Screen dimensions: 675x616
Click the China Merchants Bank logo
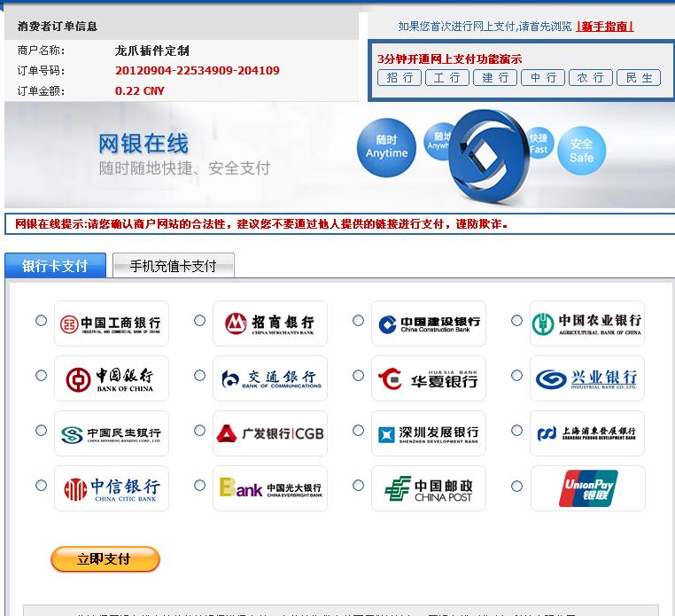[x=270, y=324]
